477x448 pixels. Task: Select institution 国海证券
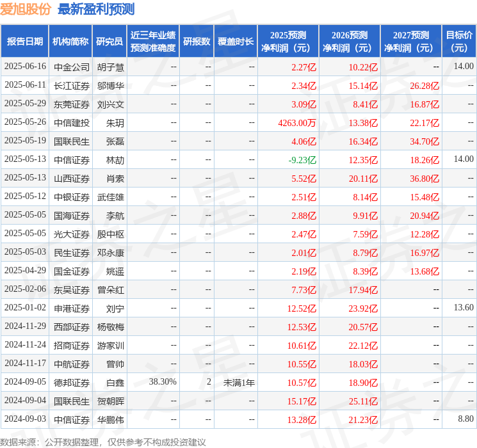point(72,216)
